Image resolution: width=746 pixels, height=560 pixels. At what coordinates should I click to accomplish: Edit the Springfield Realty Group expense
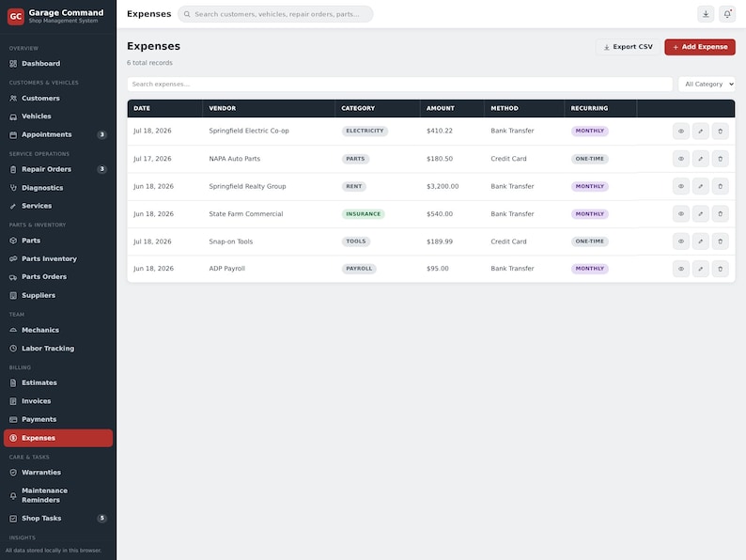pyautogui.click(x=700, y=186)
